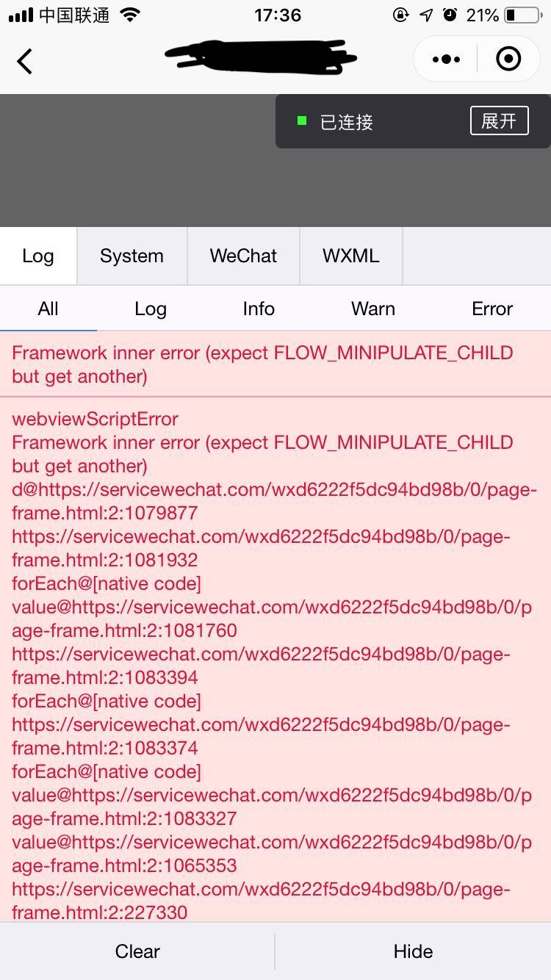Screen dimensions: 551x980
Task: Tap the Wi-Fi icon in status bar
Action: pyautogui.click(x=130, y=15)
